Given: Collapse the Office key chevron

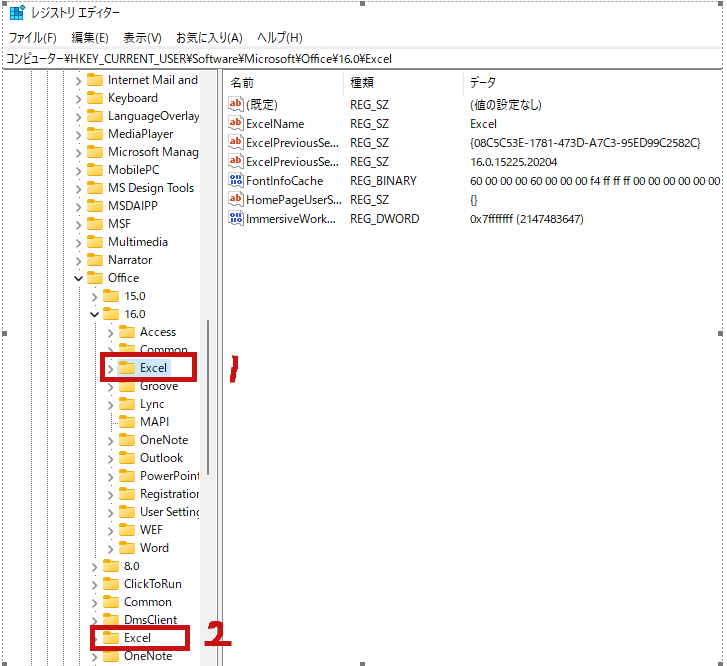Looking at the screenshot, I should point(78,278).
